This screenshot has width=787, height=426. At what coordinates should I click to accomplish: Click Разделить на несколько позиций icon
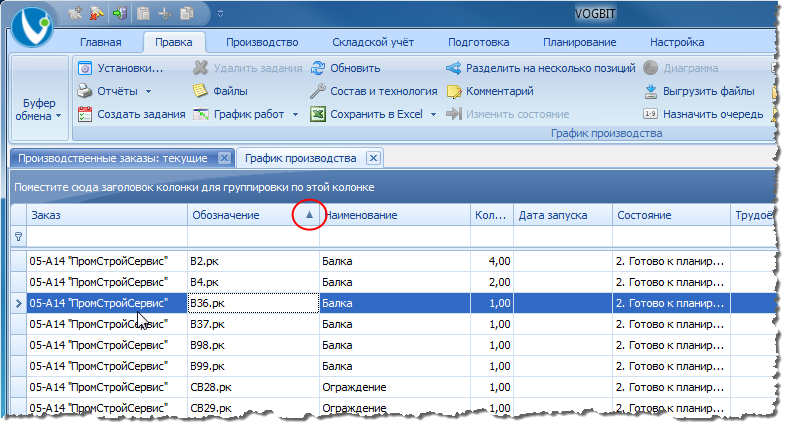click(454, 68)
